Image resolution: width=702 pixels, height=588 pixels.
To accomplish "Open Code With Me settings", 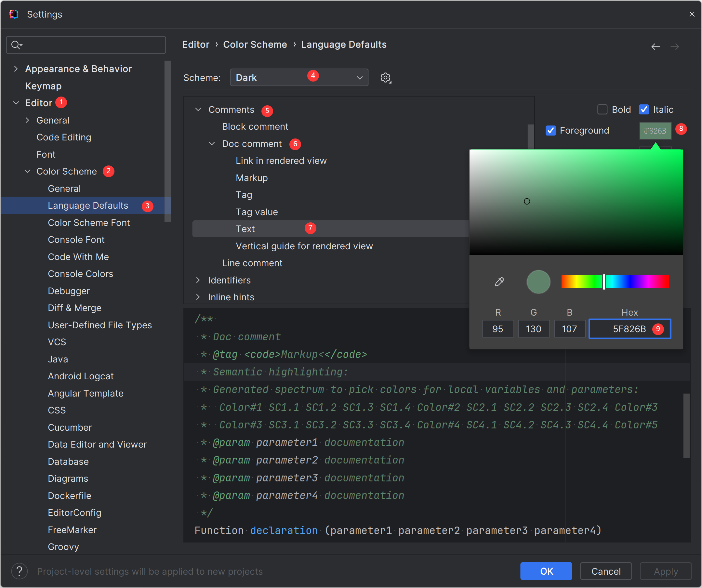I will point(78,256).
